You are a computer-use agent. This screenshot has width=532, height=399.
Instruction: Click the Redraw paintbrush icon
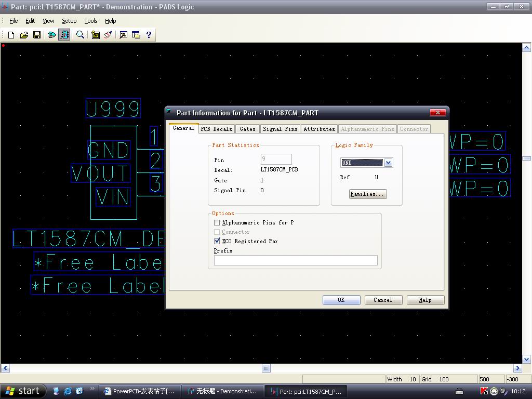click(x=108, y=35)
